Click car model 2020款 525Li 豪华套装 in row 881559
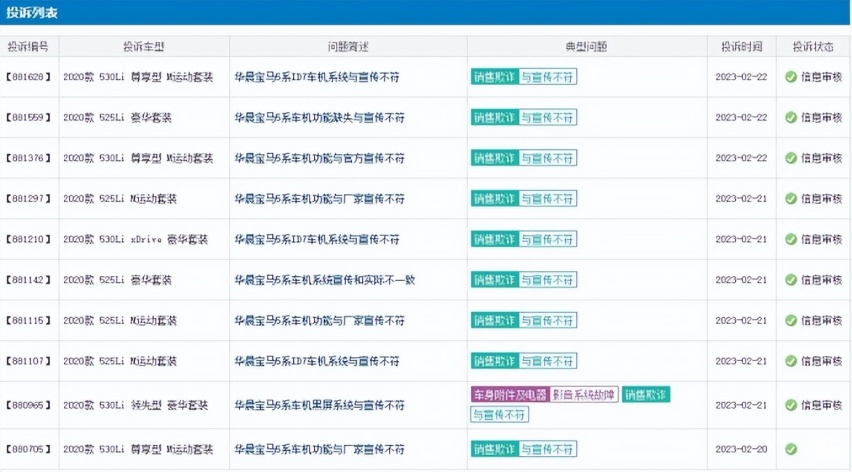The width and height of the screenshot is (852, 472). click(117, 117)
